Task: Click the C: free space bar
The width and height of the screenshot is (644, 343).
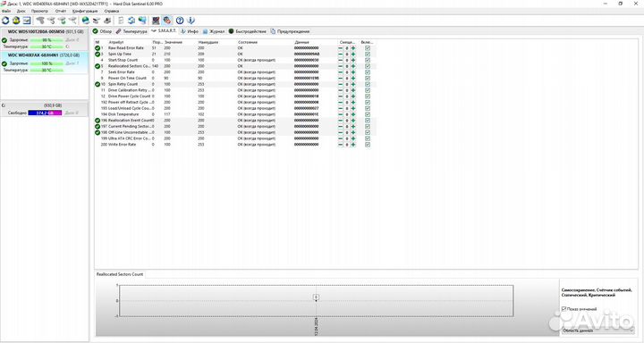Action: click(x=45, y=113)
